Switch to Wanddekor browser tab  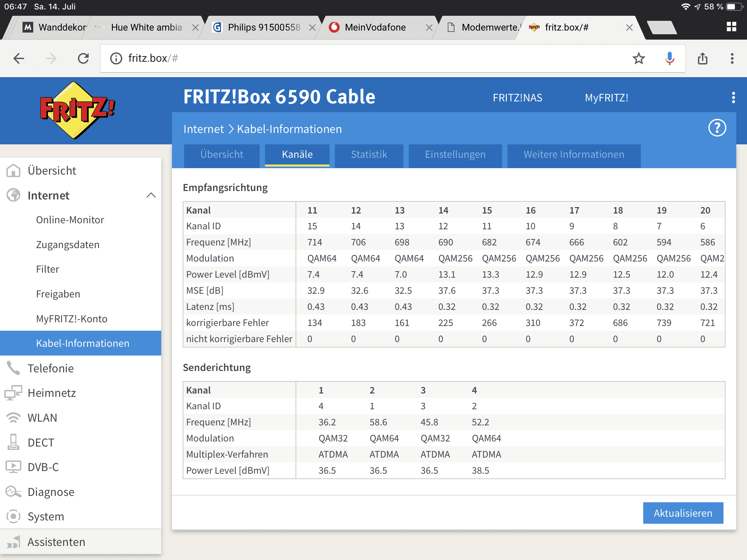[x=54, y=27]
